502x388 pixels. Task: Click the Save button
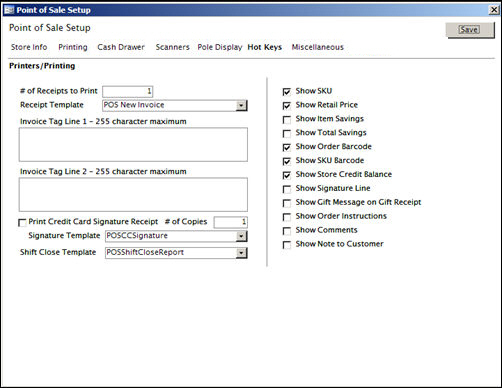[x=470, y=30]
